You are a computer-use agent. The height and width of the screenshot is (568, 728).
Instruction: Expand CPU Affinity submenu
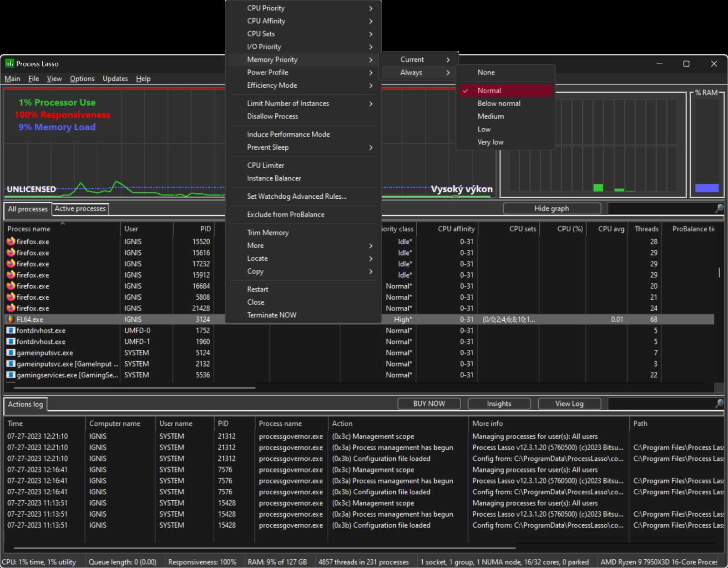(x=303, y=21)
